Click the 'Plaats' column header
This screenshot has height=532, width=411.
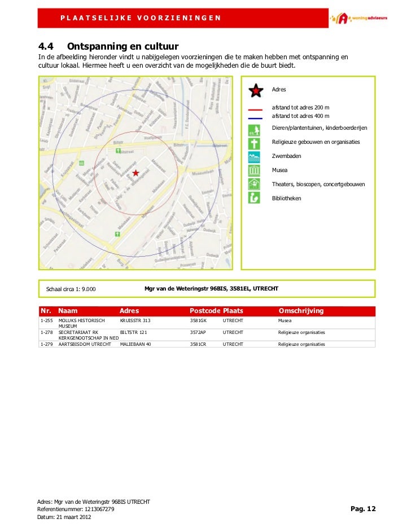(x=233, y=311)
